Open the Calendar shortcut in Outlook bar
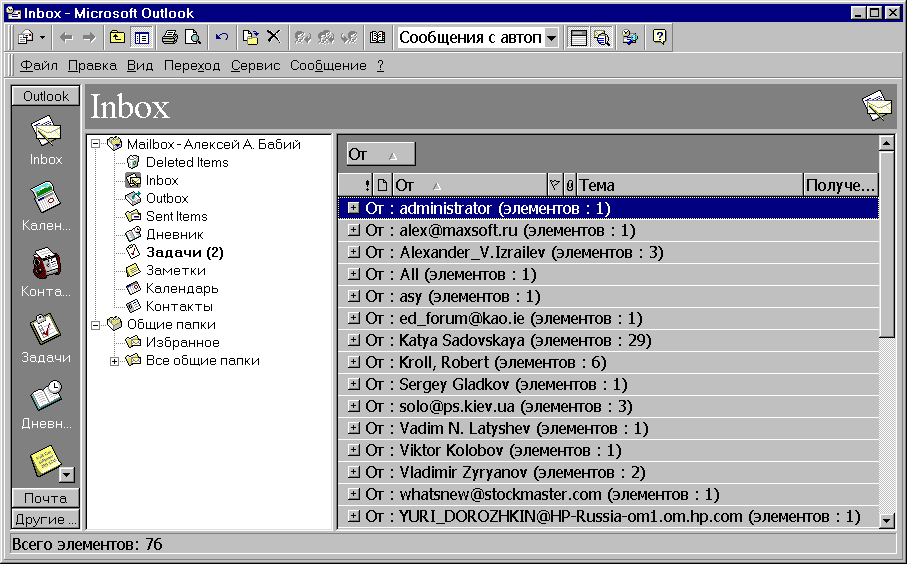 tap(46, 207)
